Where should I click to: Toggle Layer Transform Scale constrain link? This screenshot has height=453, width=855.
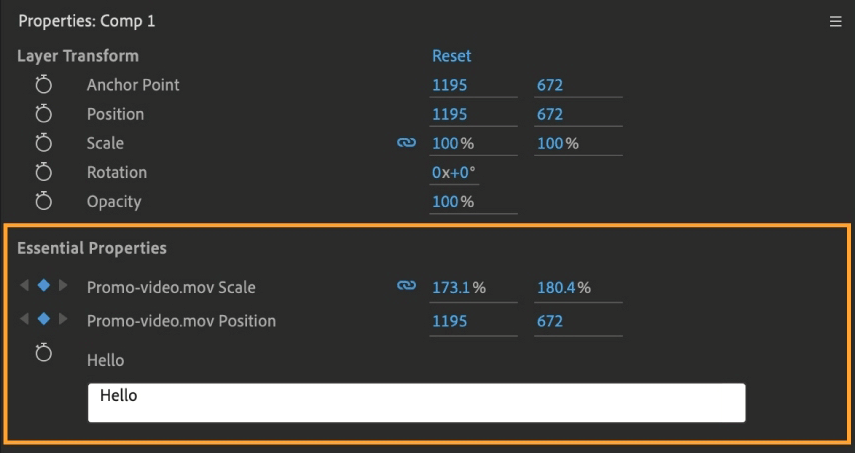click(406, 143)
